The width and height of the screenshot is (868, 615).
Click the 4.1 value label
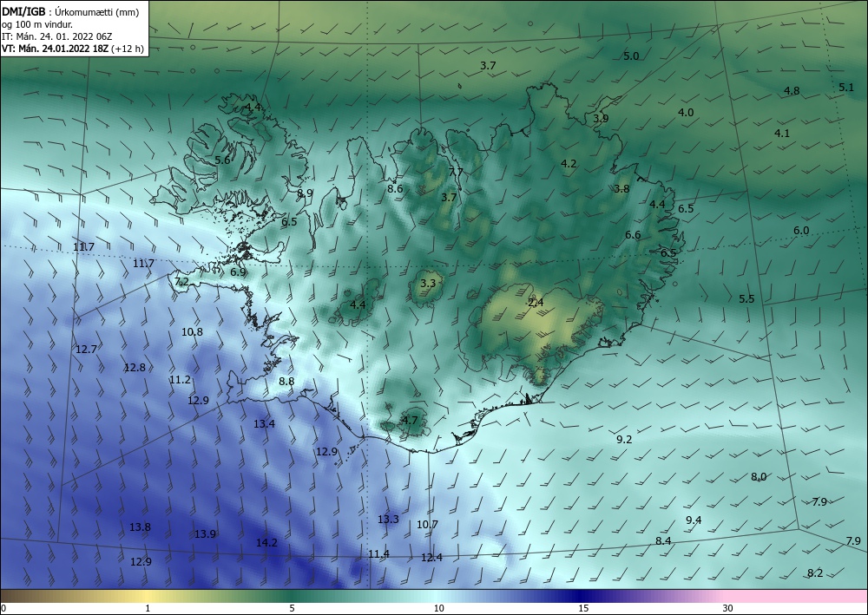point(782,133)
